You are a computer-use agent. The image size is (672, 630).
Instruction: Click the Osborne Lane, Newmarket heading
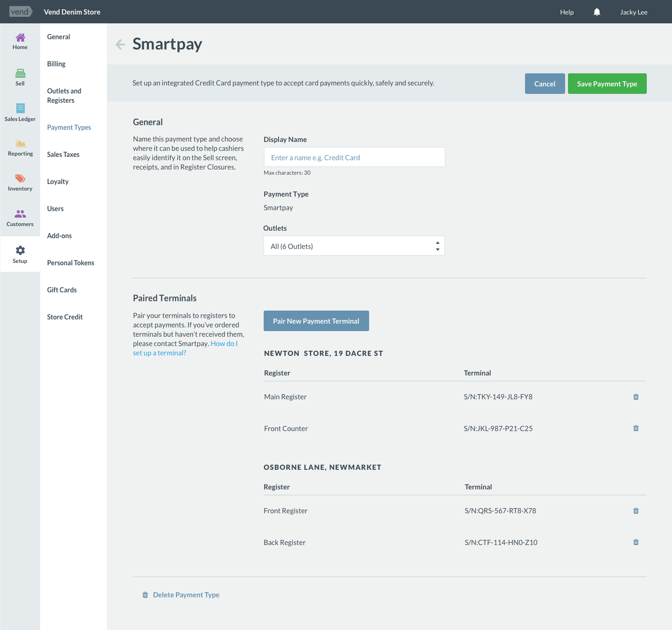pos(322,467)
